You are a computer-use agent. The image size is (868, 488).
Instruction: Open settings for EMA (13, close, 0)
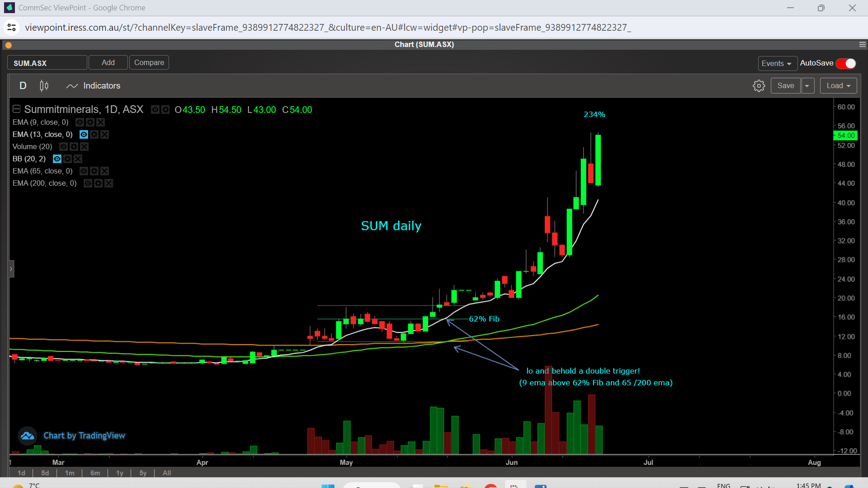tap(94, 135)
